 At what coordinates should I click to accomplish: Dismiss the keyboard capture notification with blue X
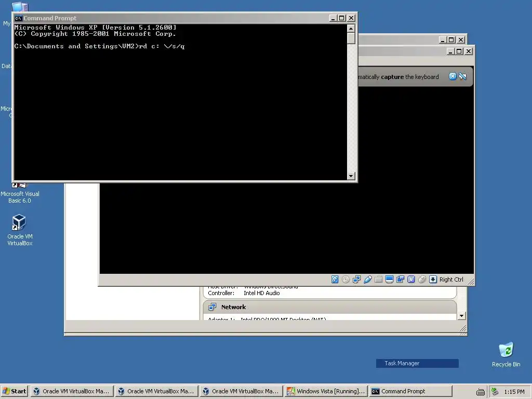pyautogui.click(x=453, y=76)
